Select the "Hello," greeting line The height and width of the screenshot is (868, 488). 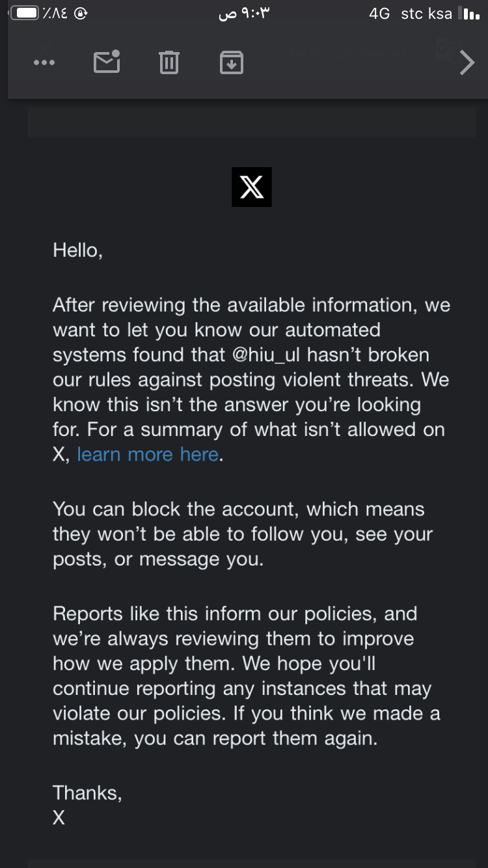click(78, 251)
